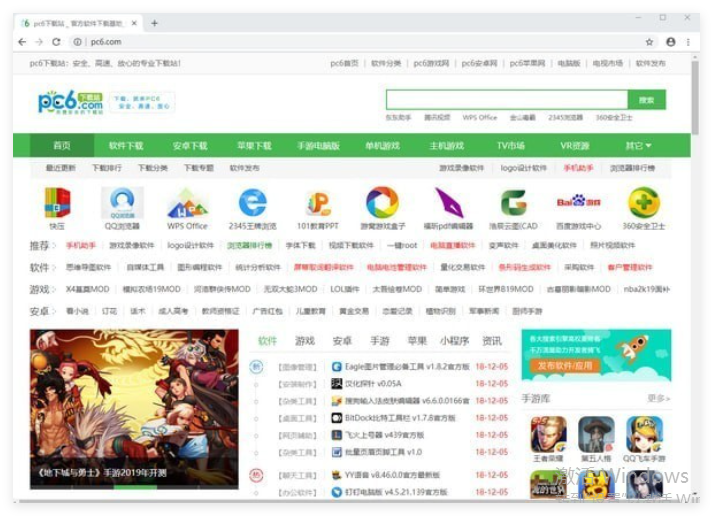Open TV市场 in the green nav bar

(511, 145)
